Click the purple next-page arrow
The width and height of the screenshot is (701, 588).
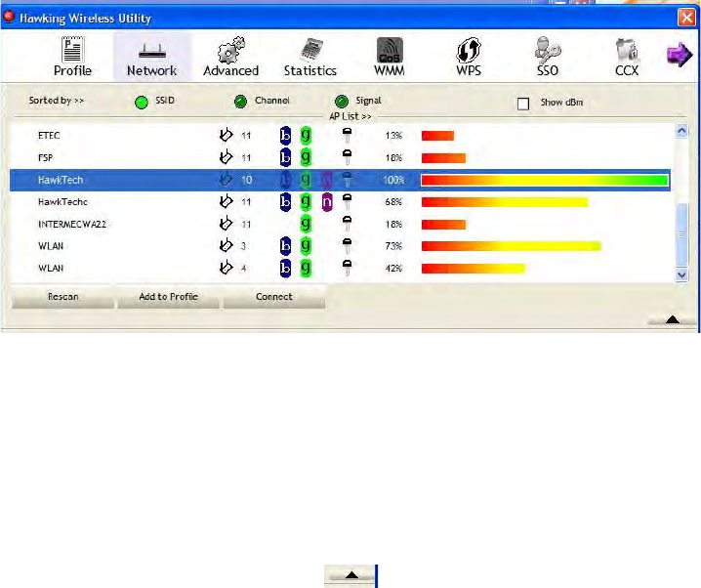point(680,55)
